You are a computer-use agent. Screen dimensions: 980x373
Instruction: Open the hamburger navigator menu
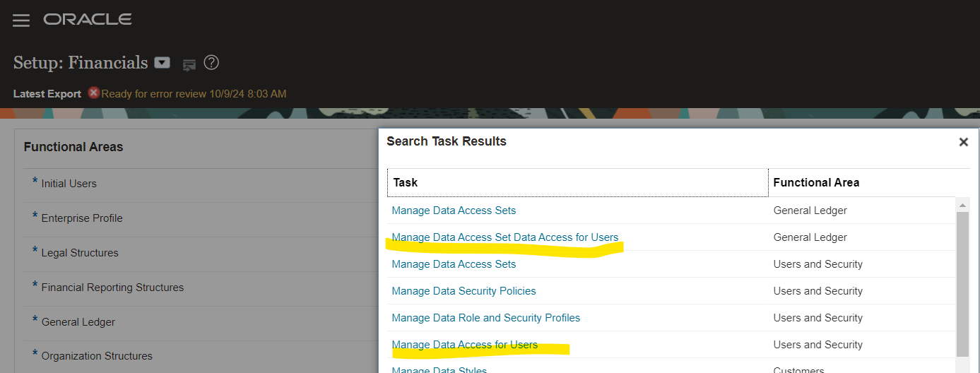point(21,20)
